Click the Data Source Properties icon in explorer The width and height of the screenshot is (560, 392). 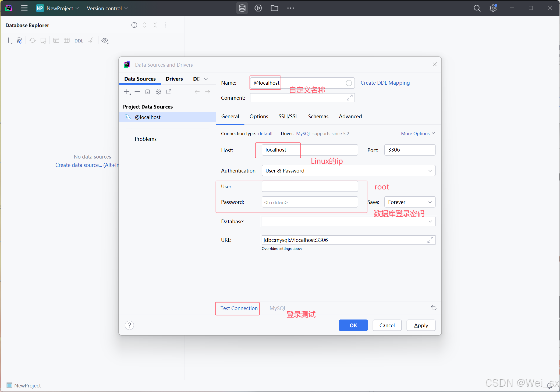pyautogui.click(x=19, y=41)
